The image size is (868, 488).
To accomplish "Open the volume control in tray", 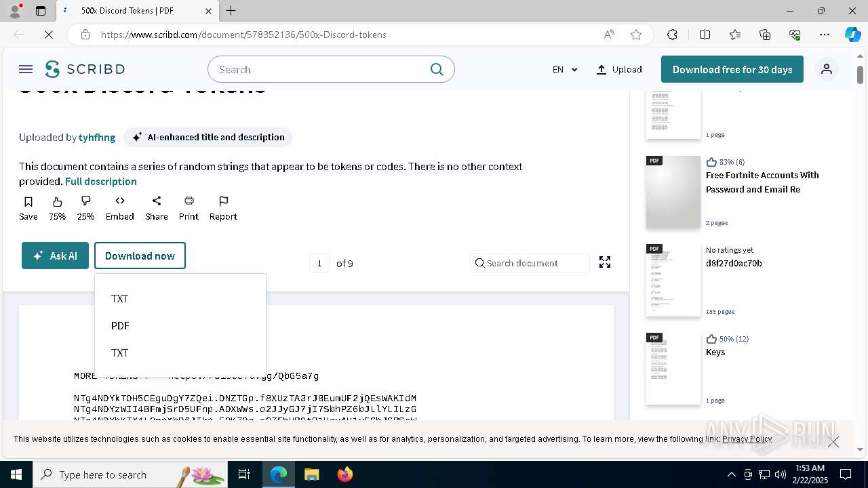I will (x=781, y=474).
